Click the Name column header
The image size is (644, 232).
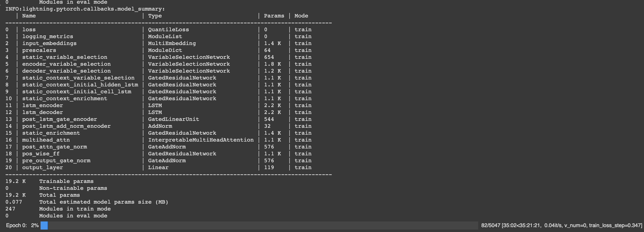29,16
